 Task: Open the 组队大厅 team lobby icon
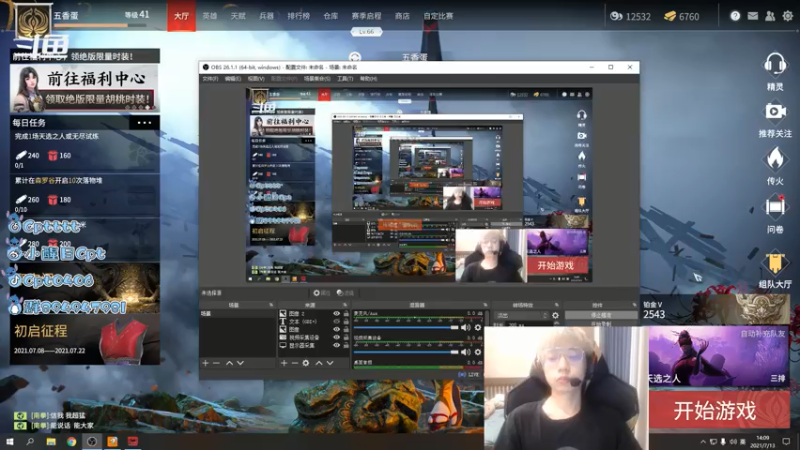click(x=775, y=264)
